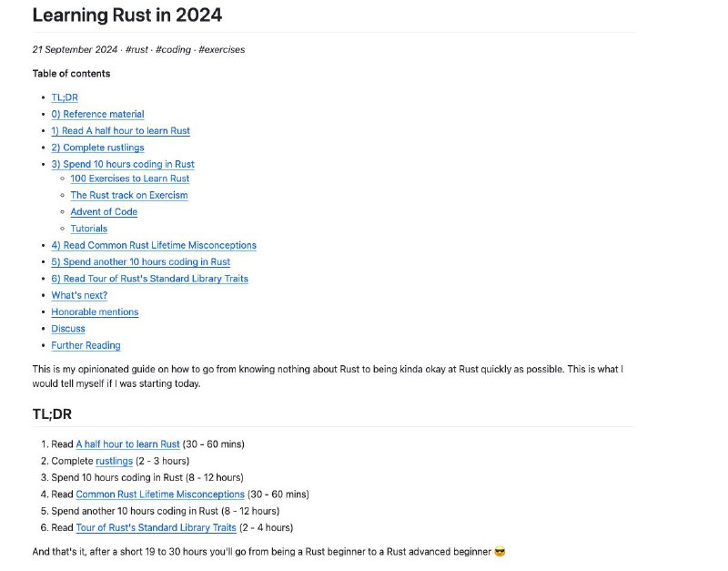This screenshot has height=571, width=728.
Task: Open the Tutorials subsection link
Action: pos(88,229)
